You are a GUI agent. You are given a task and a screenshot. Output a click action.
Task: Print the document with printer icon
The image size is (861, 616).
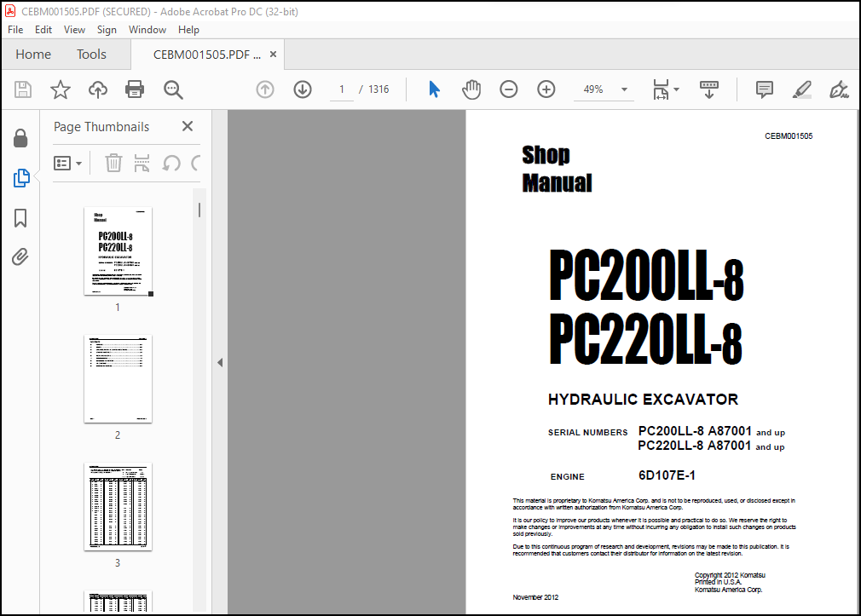coord(135,89)
